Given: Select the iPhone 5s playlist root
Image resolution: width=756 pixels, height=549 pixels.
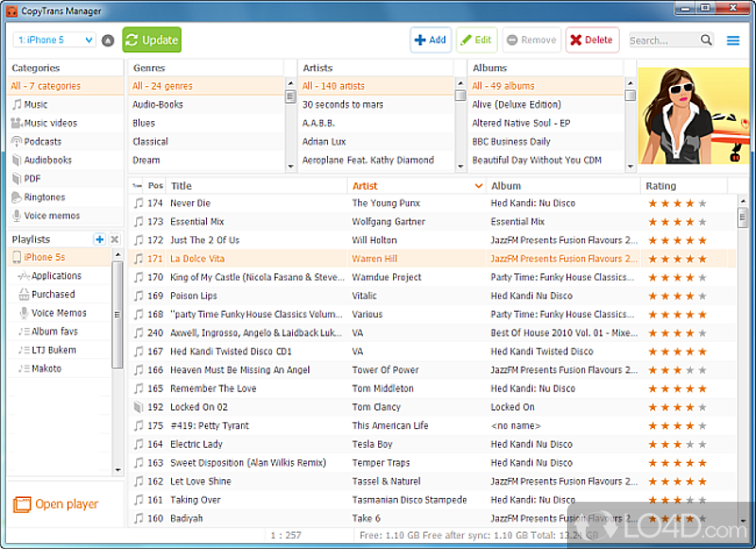Looking at the screenshot, I should tap(60, 257).
